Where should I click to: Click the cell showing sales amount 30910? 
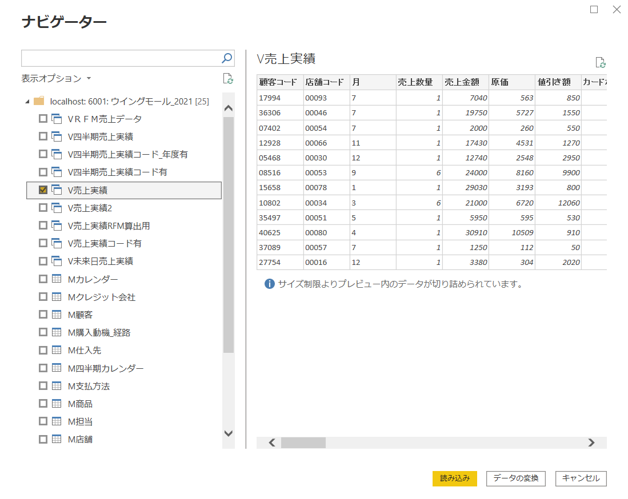click(465, 233)
